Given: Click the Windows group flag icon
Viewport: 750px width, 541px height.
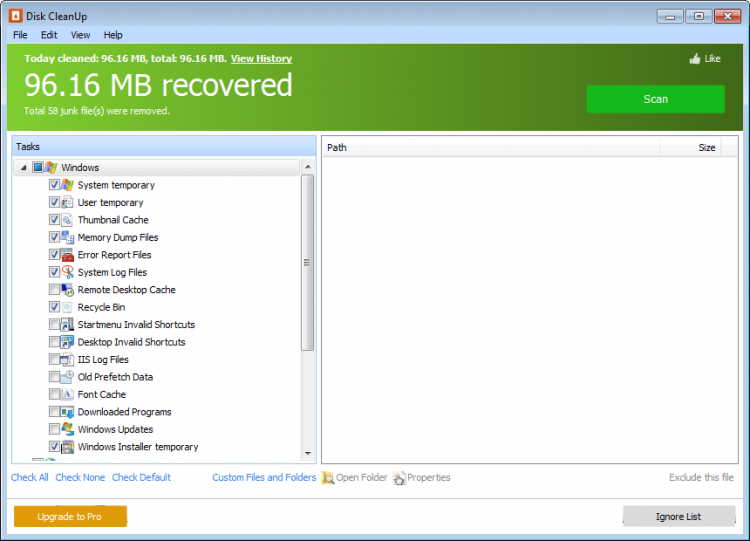Looking at the screenshot, I should coord(51,167).
